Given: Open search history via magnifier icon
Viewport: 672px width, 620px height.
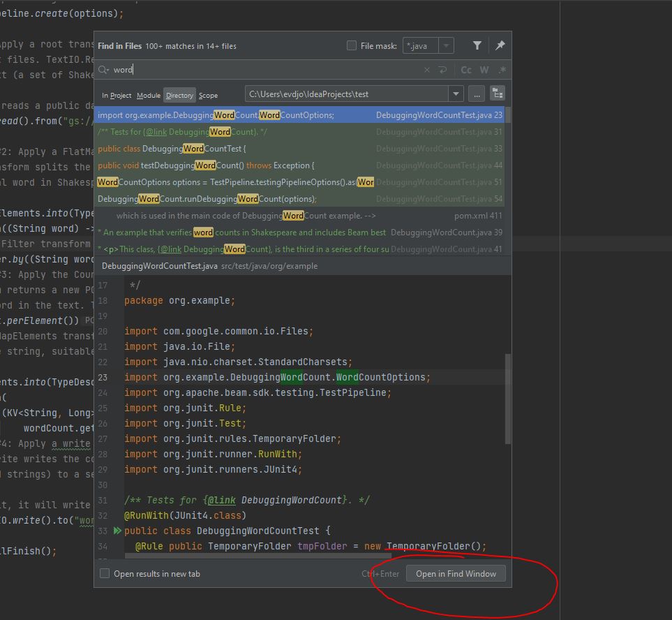Looking at the screenshot, I should click(x=103, y=69).
